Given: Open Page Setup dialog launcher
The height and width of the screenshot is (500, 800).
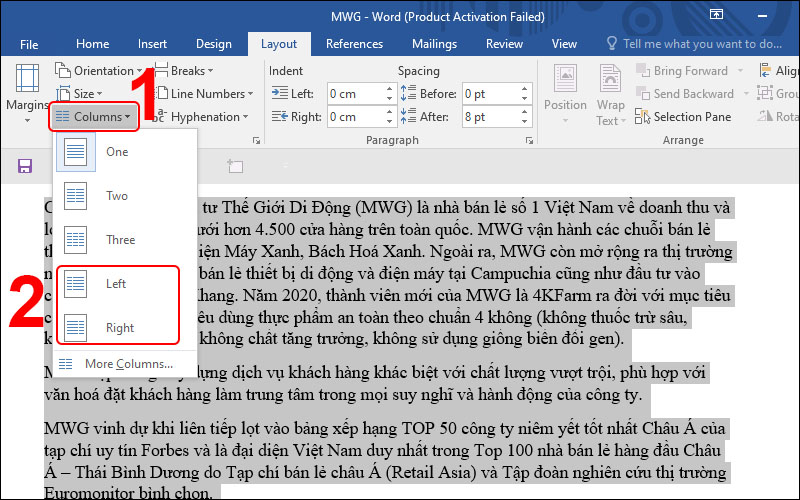Looking at the screenshot, I should pyautogui.click(x=256, y=140).
